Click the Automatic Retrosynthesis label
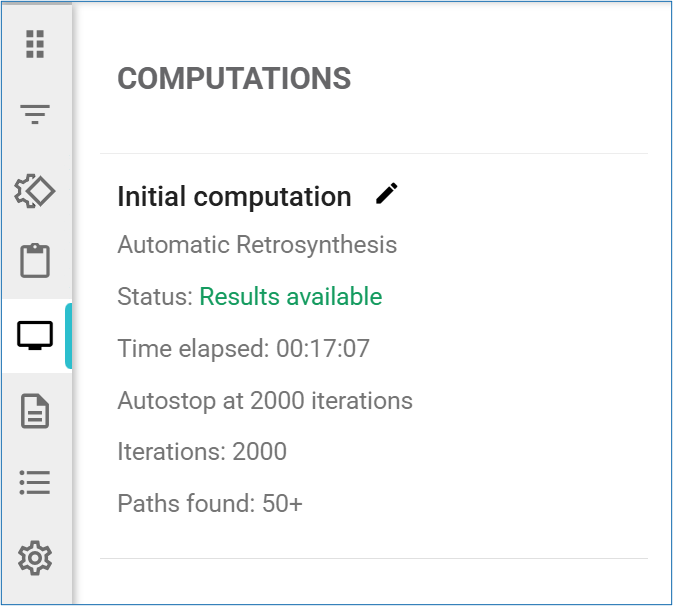673x606 pixels. [x=257, y=245]
